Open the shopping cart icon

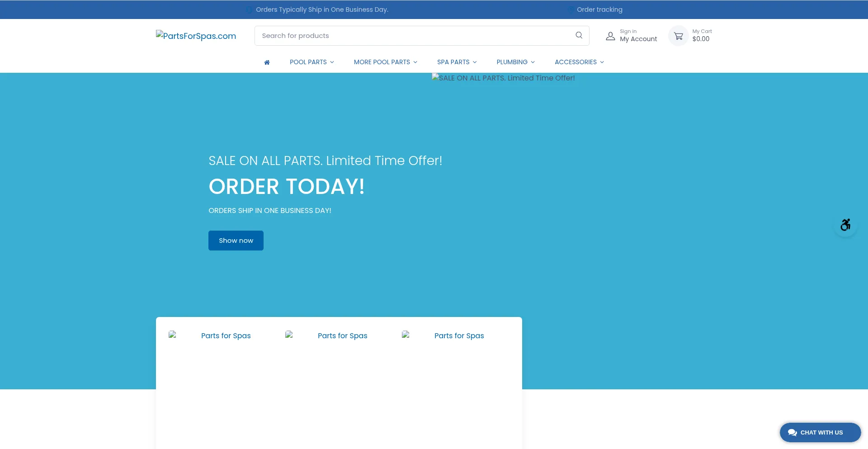678,36
